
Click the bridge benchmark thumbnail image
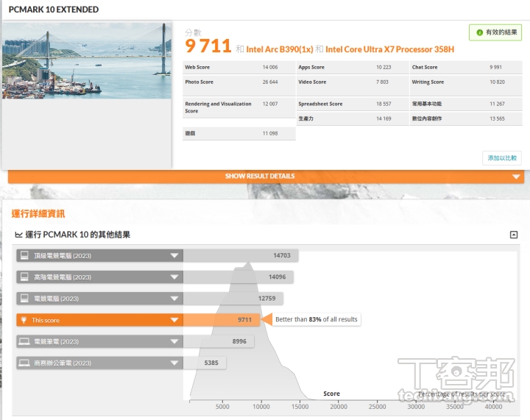click(86, 61)
